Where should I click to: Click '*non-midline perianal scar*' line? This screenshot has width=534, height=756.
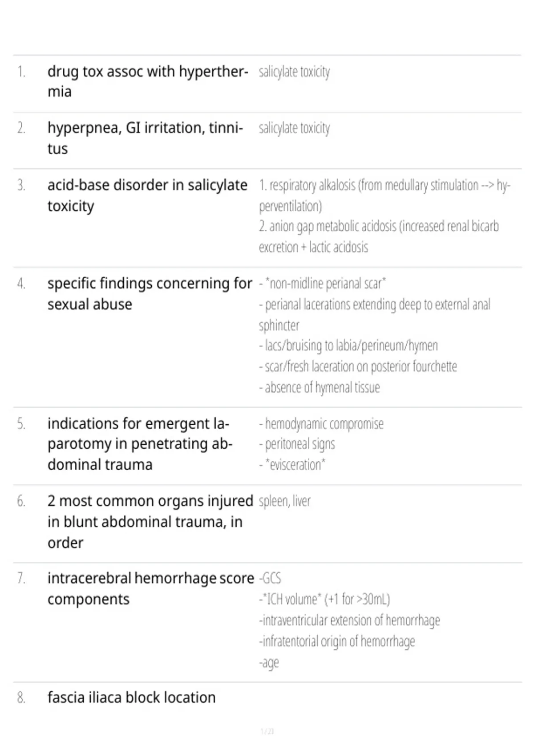[x=323, y=283]
